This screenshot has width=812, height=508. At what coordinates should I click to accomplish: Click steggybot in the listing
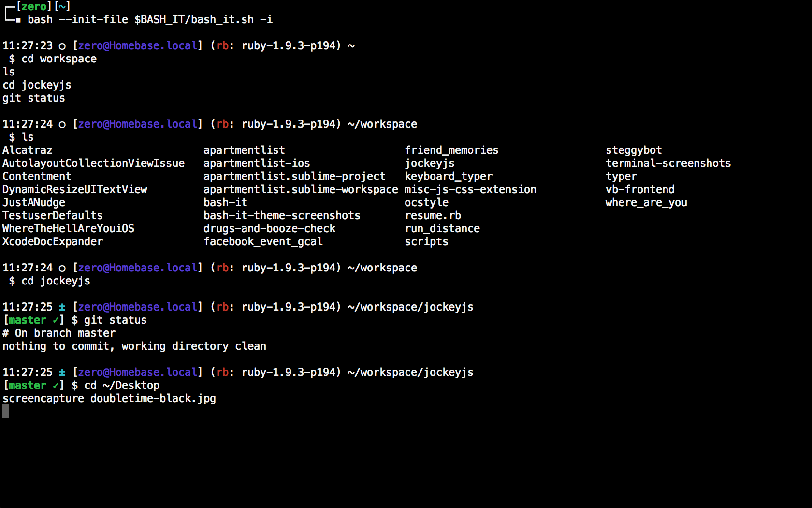[634, 150]
